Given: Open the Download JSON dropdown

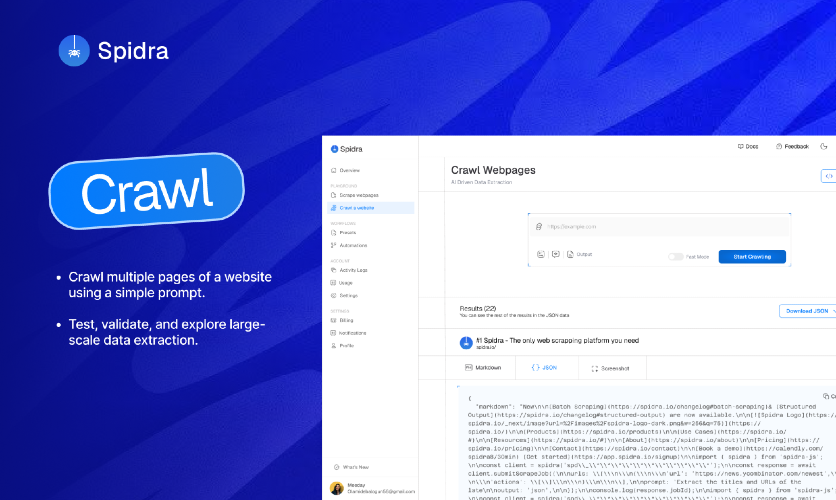Looking at the screenshot, I should click(808, 311).
